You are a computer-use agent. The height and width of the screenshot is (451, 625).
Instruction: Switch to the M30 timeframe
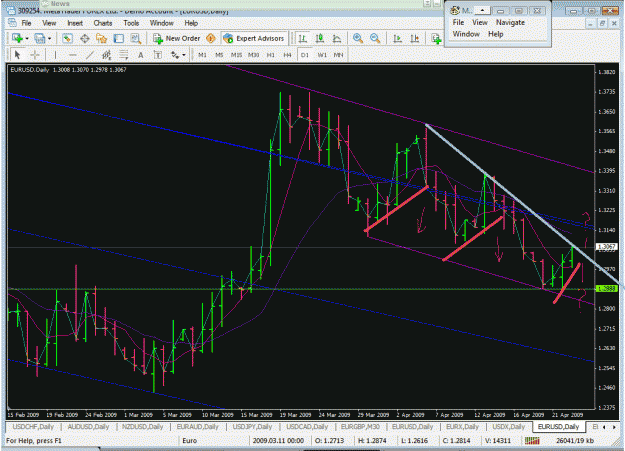click(254, 55)
